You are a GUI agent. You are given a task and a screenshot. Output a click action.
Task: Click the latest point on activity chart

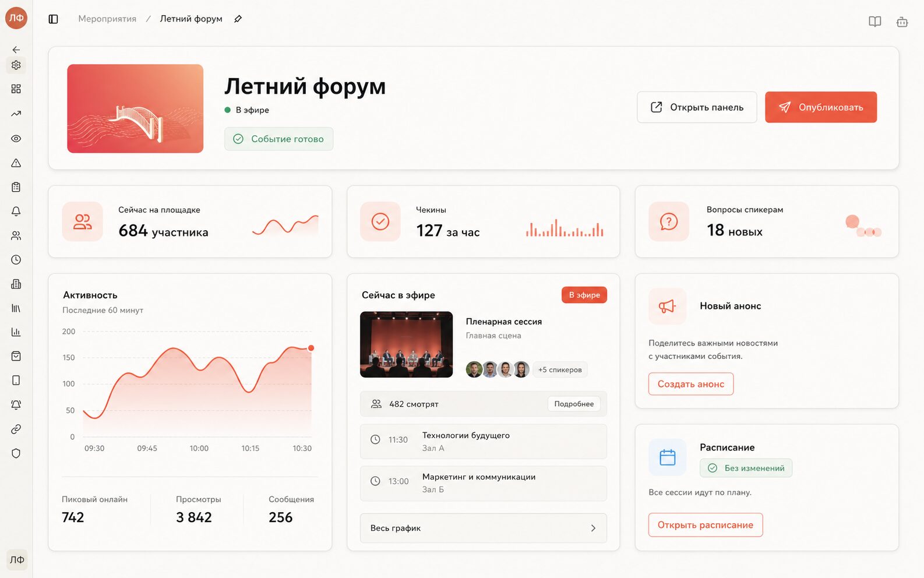(311, 348)
